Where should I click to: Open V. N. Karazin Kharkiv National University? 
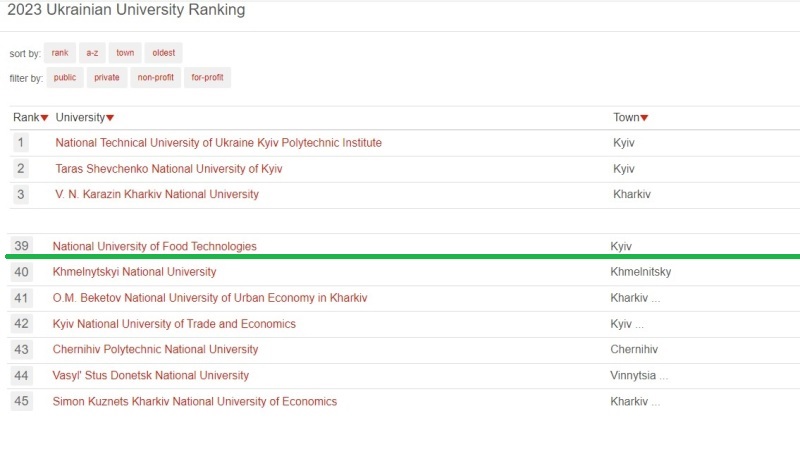pyautogui.click(x=157, y=194)
